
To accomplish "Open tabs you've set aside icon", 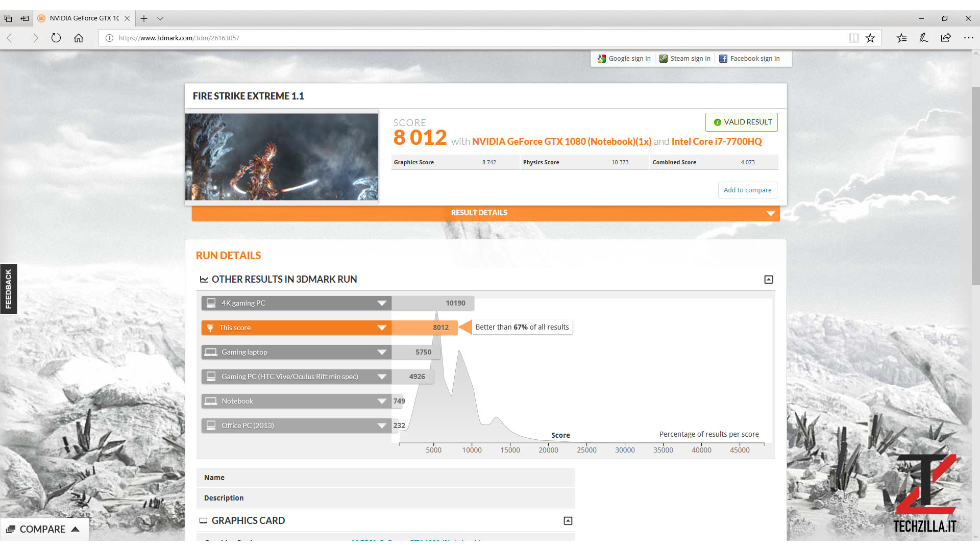I will pyautogui.click(x=8, y=18).
